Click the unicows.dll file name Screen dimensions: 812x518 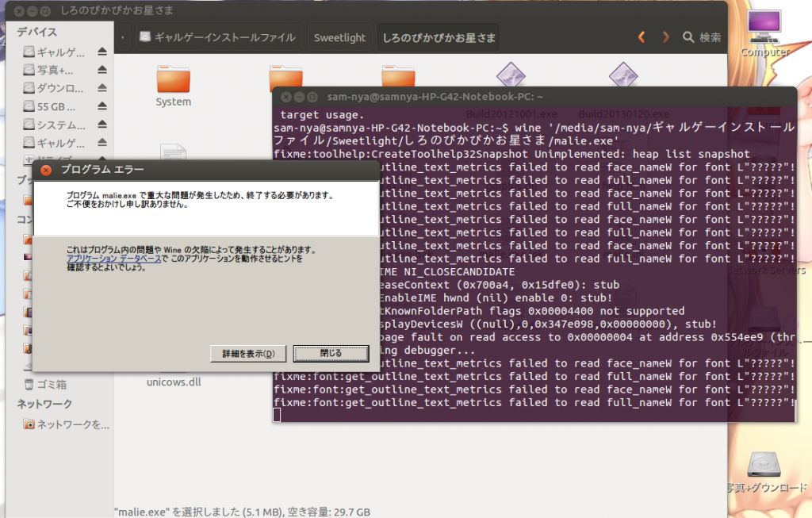(x=174, y=382)
